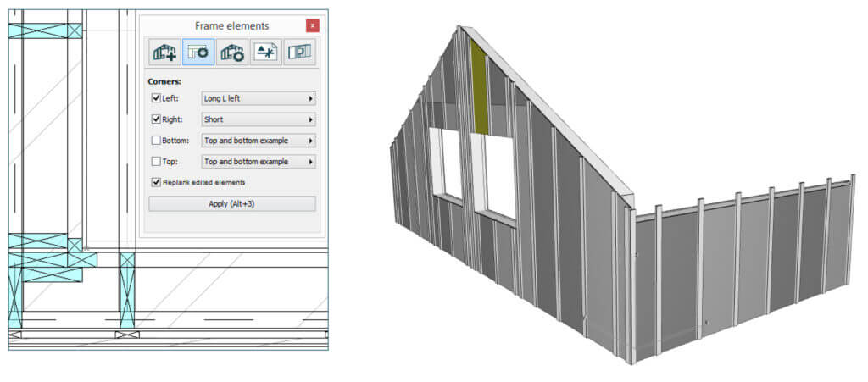Toggle Replank edited elements checkbox

tap(156, 181)
